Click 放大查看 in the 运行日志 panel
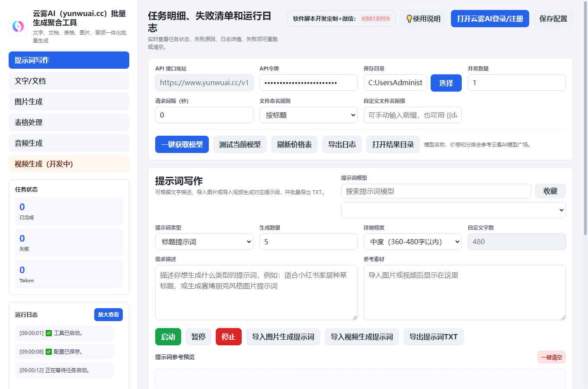Image resolution: width=588 pixels, height=389 pixels. [x=109, y=315]
